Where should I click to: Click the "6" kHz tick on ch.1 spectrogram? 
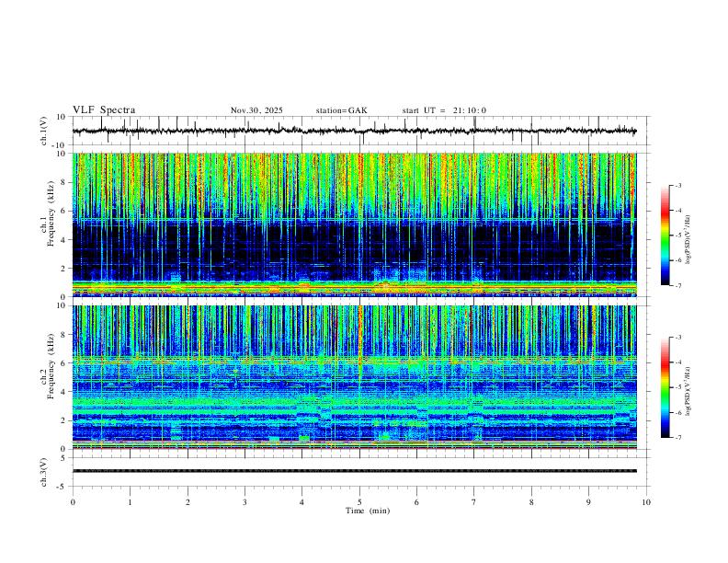(x=65, y=211)
